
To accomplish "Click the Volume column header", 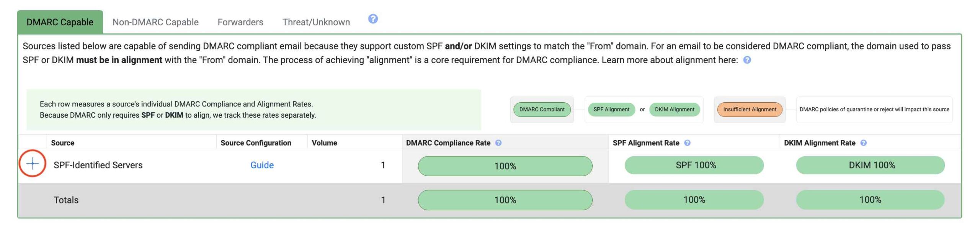I will click(x=324, y=143).
